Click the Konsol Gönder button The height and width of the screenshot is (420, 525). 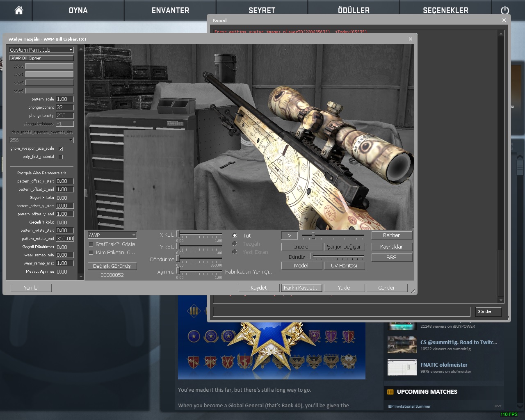[488, 312]
